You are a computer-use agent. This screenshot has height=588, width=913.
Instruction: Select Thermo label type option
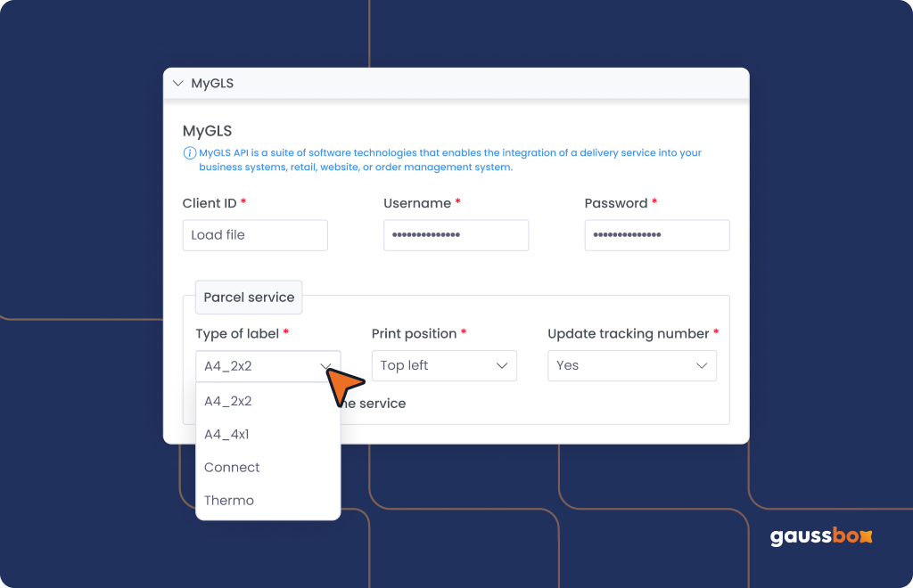click(267, 501)
